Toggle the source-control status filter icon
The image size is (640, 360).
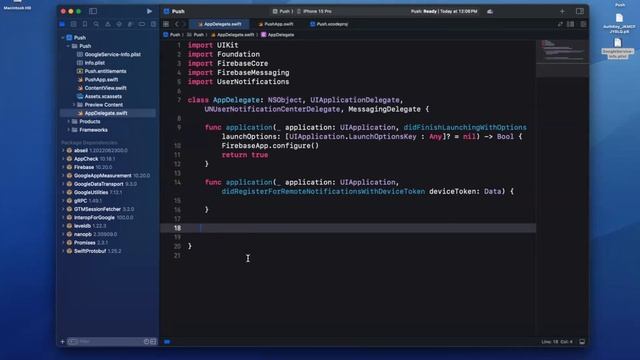(153, 342)
